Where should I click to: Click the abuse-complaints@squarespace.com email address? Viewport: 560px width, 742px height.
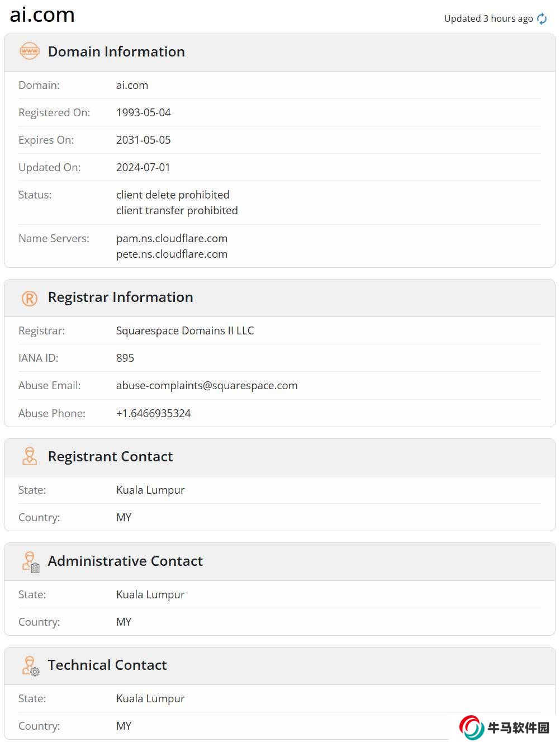[x=207, y=385]
